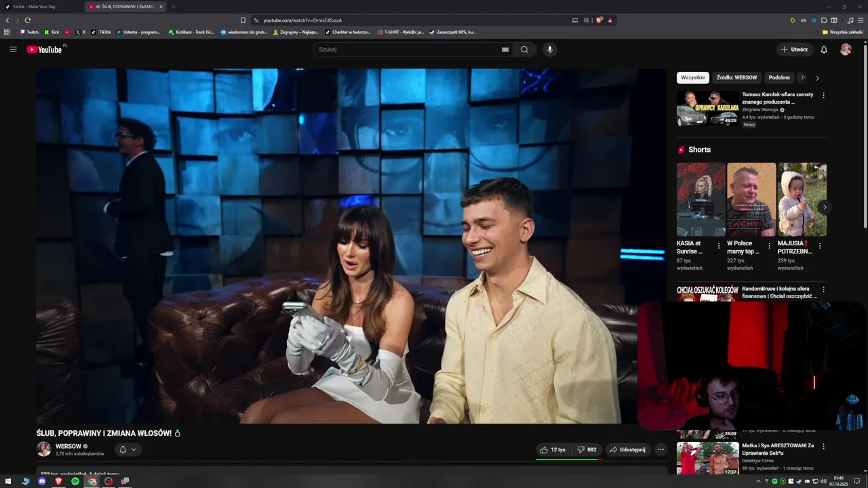The image size is (868, 488).
Task: Open options for RandomBruce video
Action: [824, 289]
